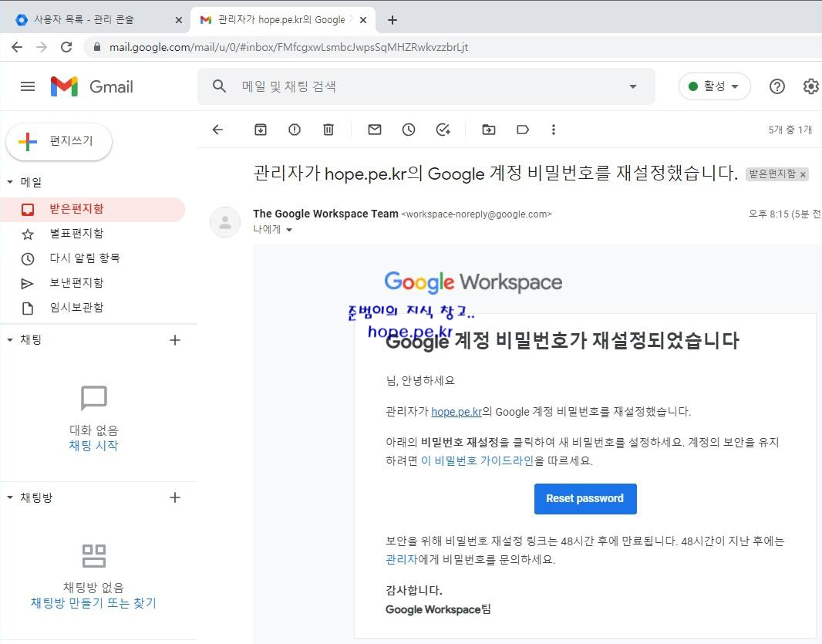The height and width of the screenshot is (644, 822).
Task: Open the labels icon
Action: (523, 130)
